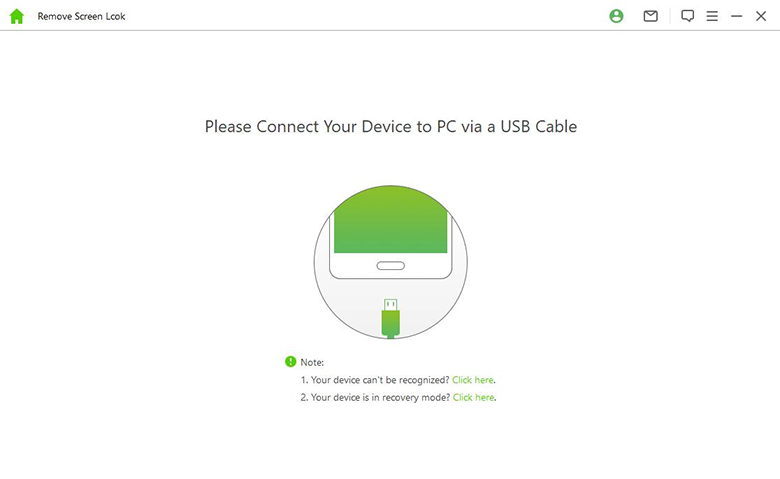
Task: Click the green exclamation Note icon
Action: point(290,362)
